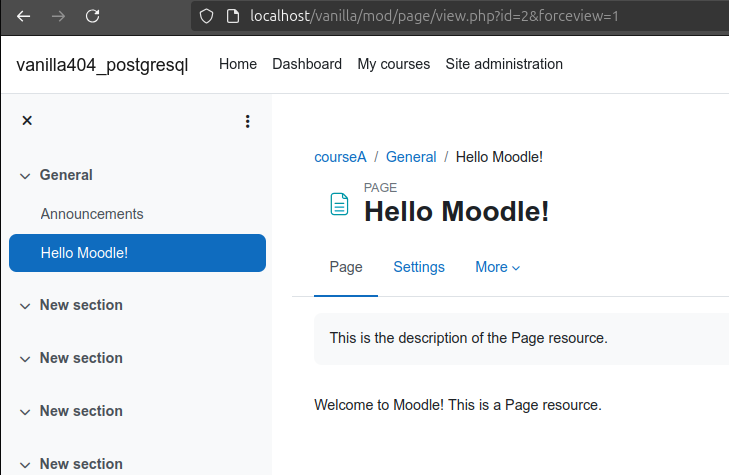Click the Page resource document icon
Viewport: 729px width, 475px height.
[339, 204]
